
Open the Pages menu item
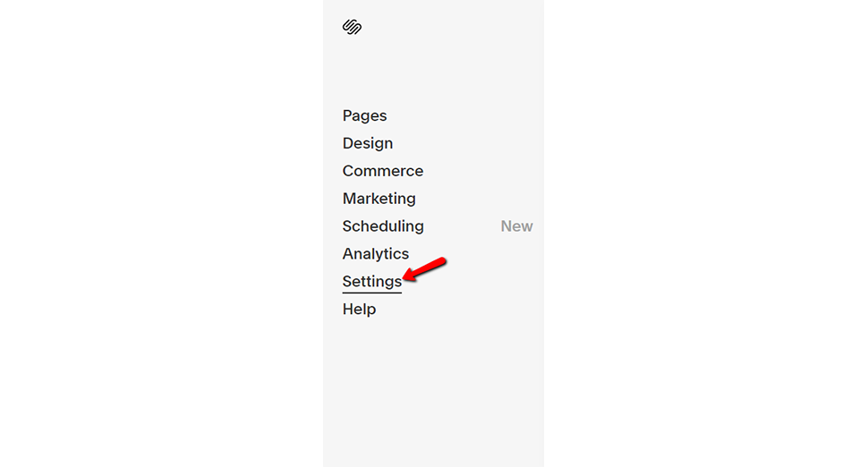pyautogui.click(x=364, y=115)
